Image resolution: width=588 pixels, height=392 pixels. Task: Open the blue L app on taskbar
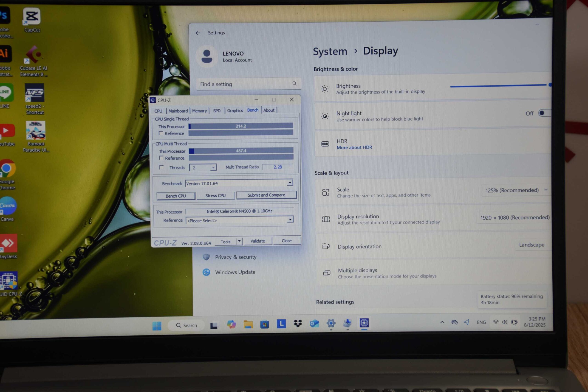281,324
